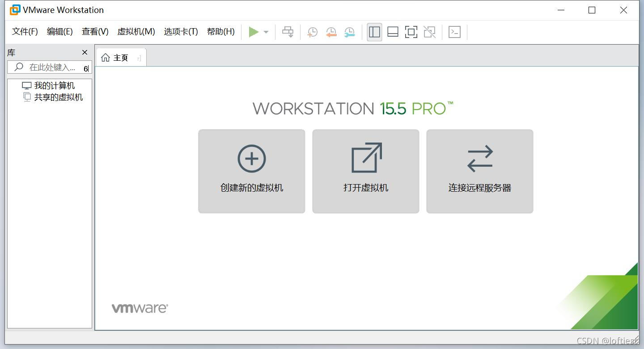Take a snapshot with clock-plus icon

point(312,32)
